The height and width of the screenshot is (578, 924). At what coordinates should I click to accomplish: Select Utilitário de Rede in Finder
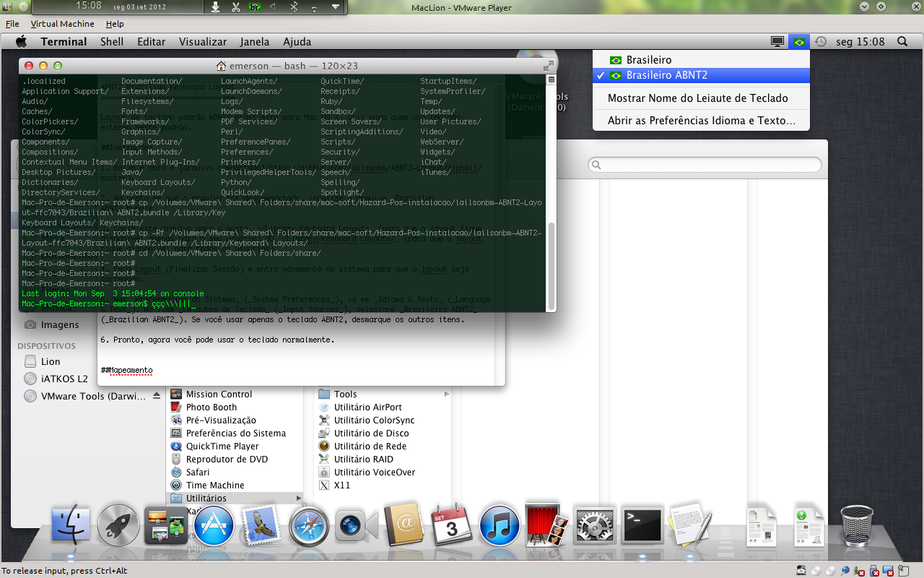[370, 446]
